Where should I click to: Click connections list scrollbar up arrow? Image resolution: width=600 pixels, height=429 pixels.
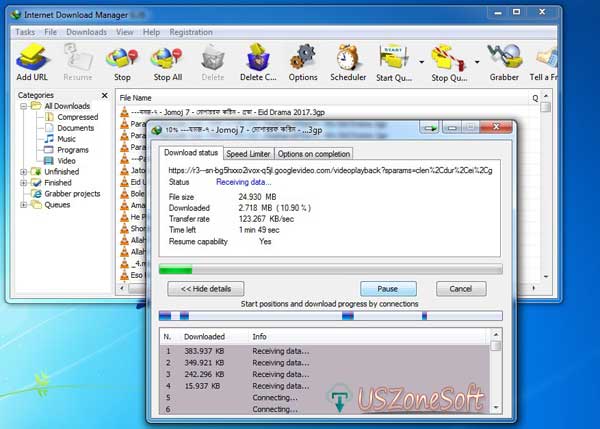click(x=496, y=334)
